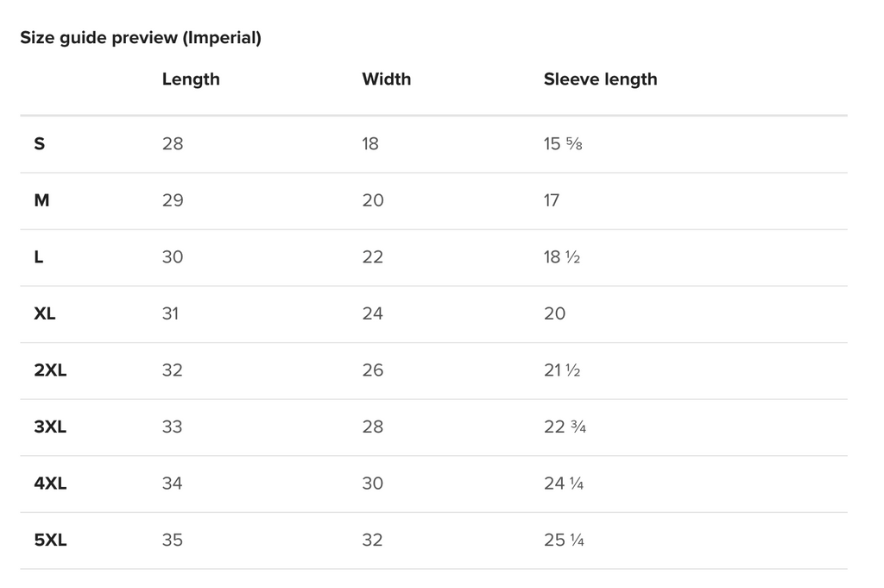Select the L size row label
884x588 pixels.
click(x=39, y=257)
